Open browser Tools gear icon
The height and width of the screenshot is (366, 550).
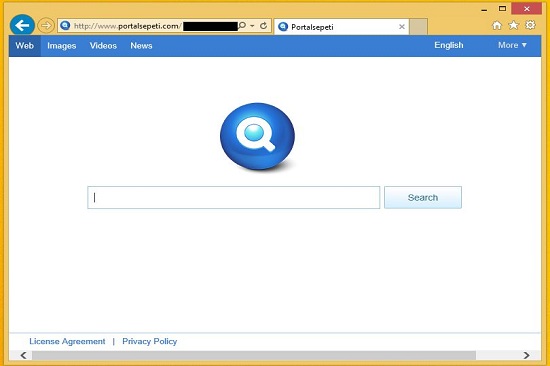pos(530,25)
